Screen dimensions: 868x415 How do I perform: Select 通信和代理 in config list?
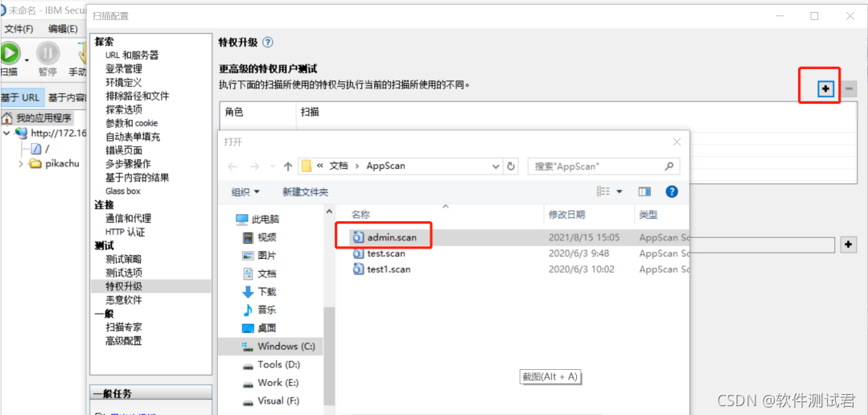(128, 218)
